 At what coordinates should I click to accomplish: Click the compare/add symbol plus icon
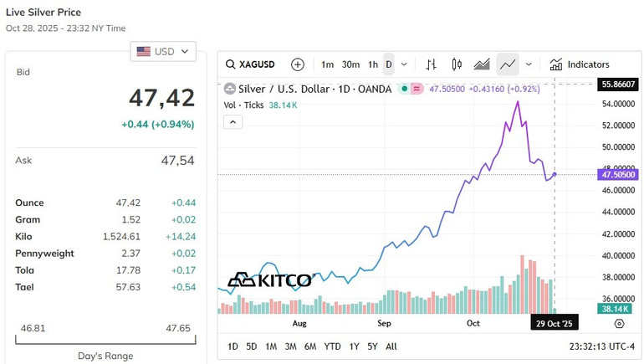click(x=298, y=64)
